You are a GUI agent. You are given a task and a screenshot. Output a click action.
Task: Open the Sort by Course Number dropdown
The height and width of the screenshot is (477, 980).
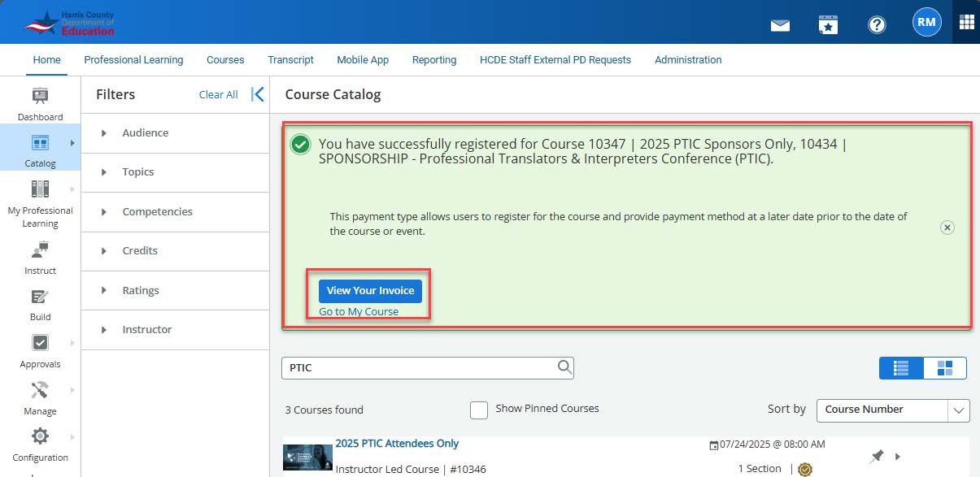893,410
